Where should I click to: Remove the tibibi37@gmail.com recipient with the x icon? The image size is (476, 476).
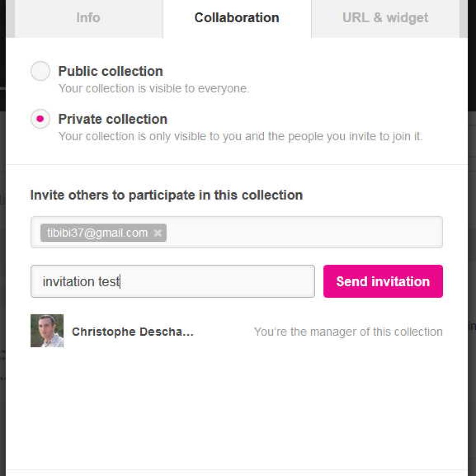pyautogui.click(x=158, y=233)
